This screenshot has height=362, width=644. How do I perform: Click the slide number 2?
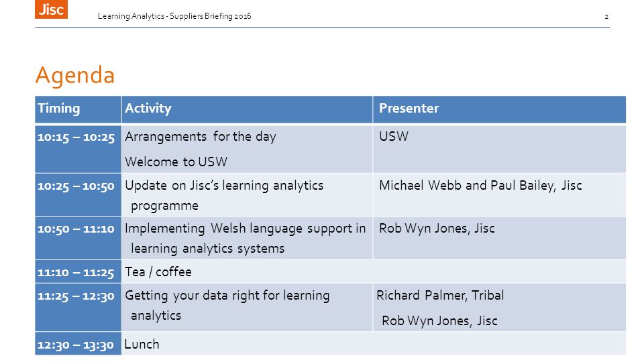tap(606, 17)
